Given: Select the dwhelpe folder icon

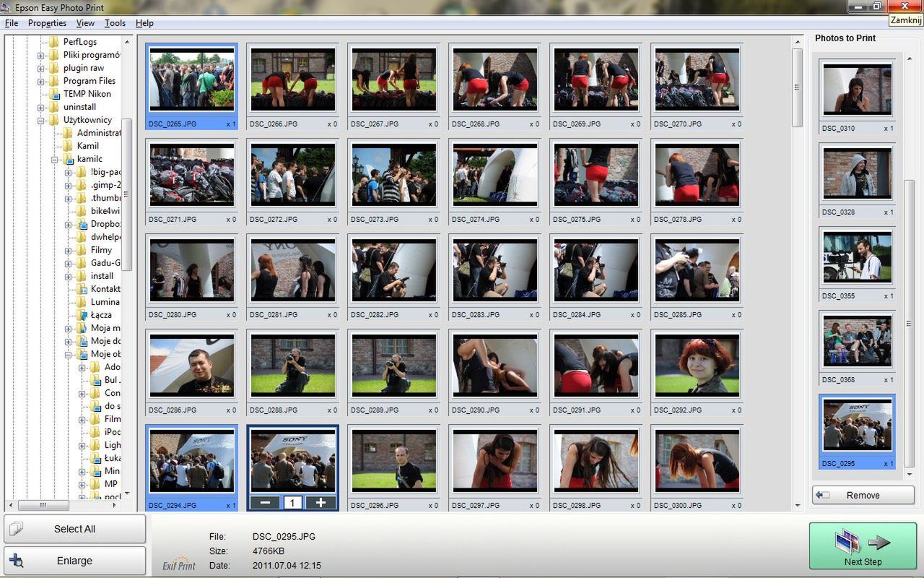Looking at the screenshot, I should (82, 237).
